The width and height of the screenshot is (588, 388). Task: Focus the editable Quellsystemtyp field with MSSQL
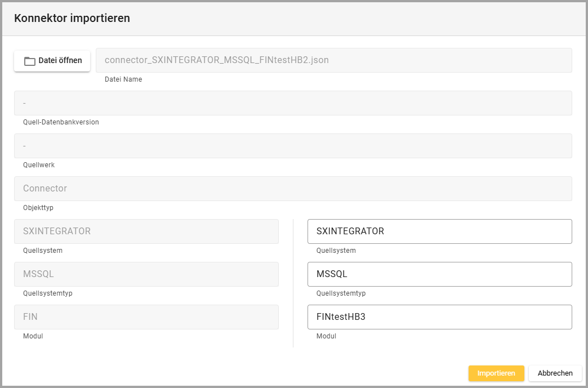click(x=439, y=274)
